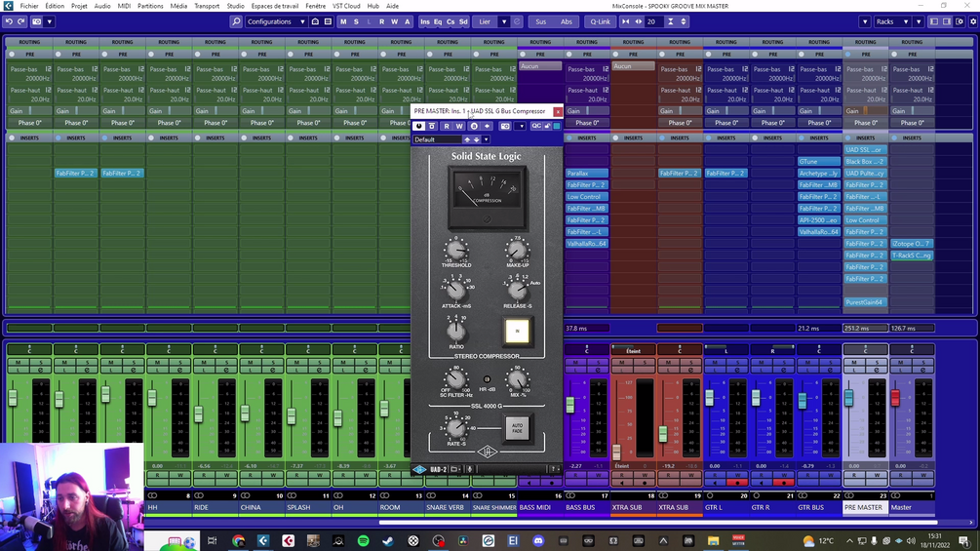Toggle the left zone layout icon
Screen dimensions: 980x551
(x=934, y=21)
